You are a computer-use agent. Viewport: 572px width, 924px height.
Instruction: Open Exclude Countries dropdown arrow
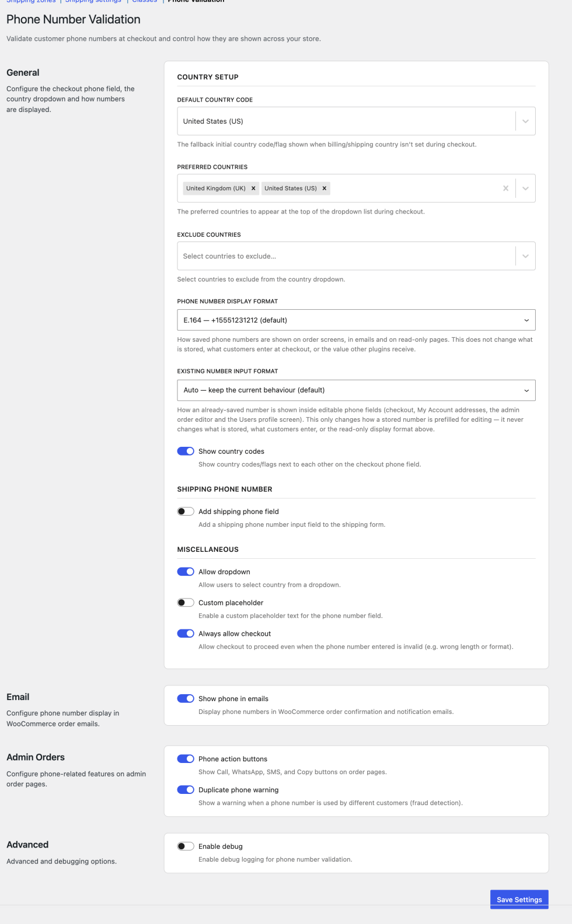pyautogui.click(x=525, y=256)
